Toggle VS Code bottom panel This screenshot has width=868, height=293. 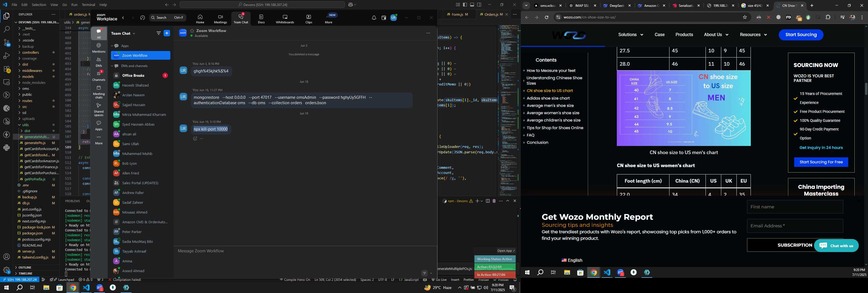[x=472, y=5]
